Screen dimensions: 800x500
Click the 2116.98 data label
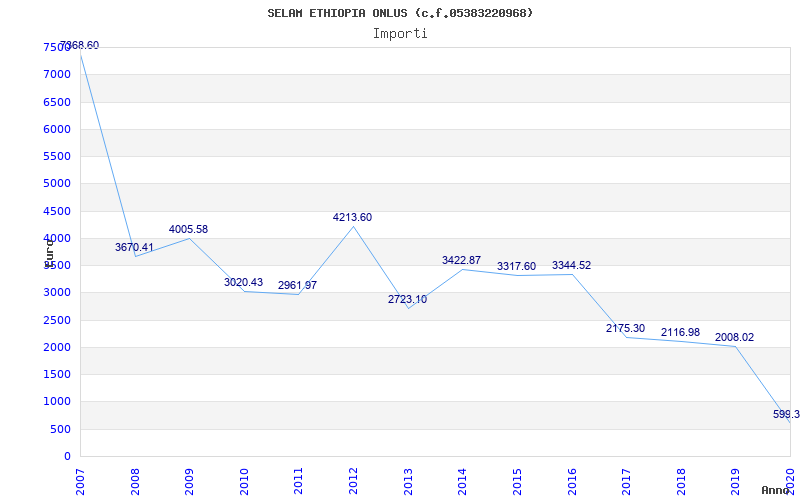[681, 333]
